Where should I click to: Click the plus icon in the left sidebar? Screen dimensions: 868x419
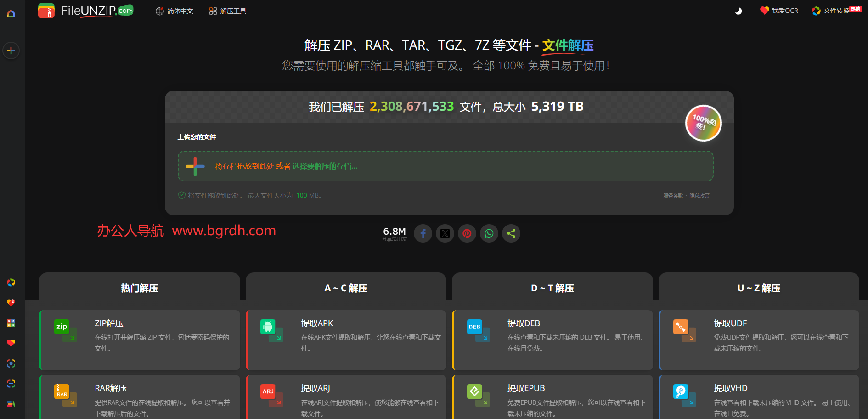click(11, 51)
